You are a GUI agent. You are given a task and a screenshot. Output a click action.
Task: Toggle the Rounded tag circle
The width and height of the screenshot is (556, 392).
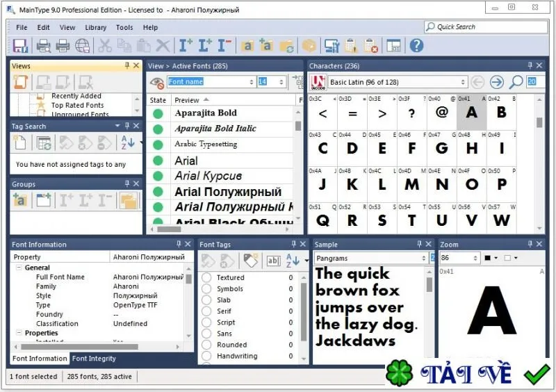click(206, 345)
